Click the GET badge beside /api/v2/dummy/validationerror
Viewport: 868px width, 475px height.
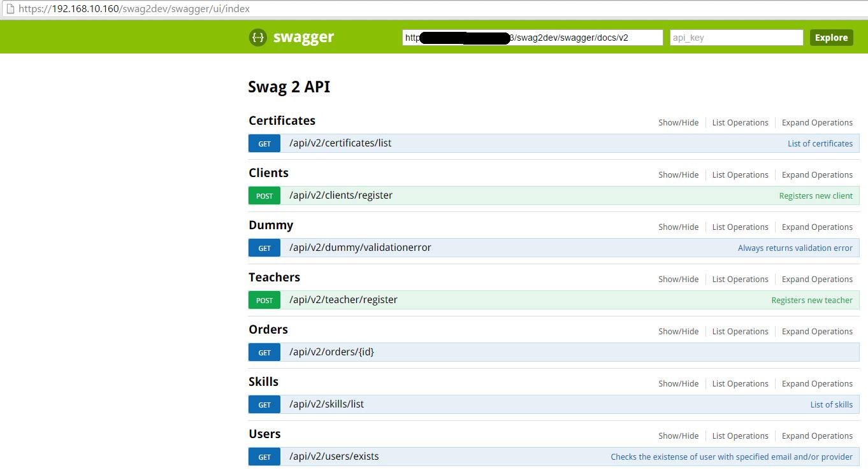tap(264, 248)
